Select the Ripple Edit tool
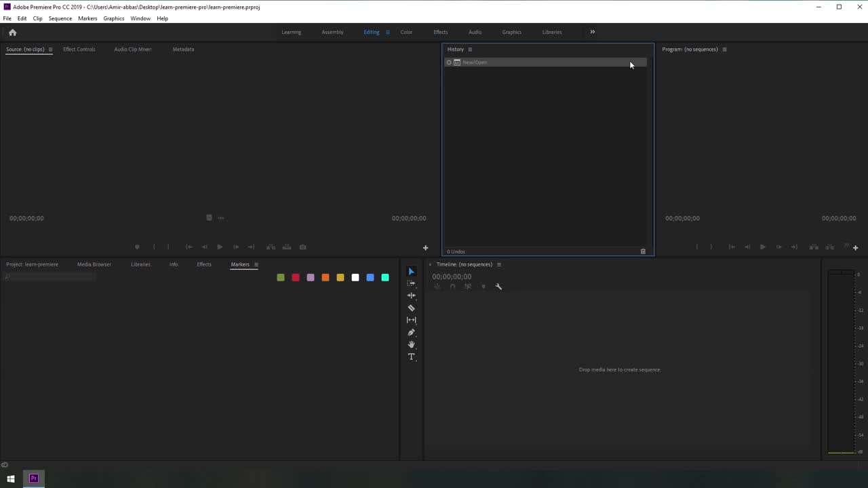The height and width of the screenshot is (488, 868). click(x=411, y=296)
